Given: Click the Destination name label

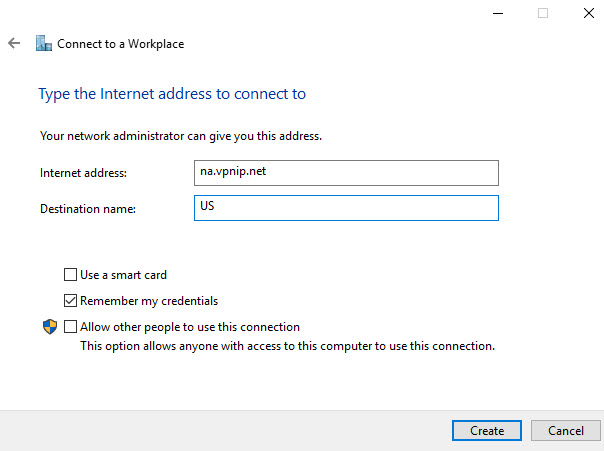Looking at the screenshot, I should pyautogui.click(x=88, y=209).
